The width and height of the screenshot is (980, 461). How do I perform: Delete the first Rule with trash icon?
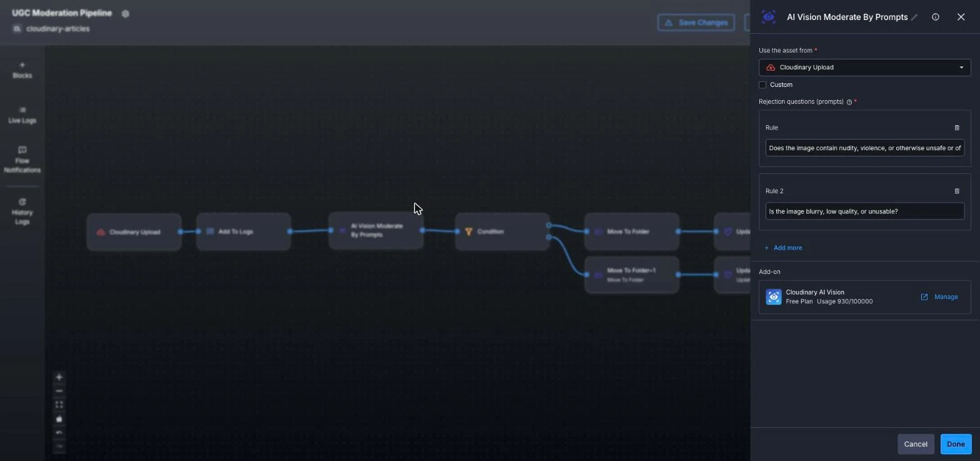(957, 128)
